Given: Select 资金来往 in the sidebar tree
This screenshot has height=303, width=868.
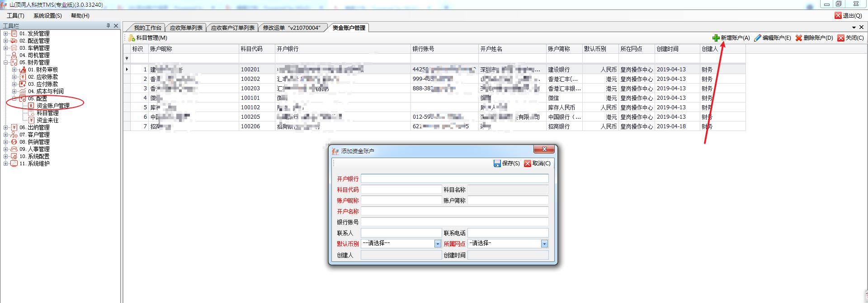Looking at the screenshot, I should 47,120.
